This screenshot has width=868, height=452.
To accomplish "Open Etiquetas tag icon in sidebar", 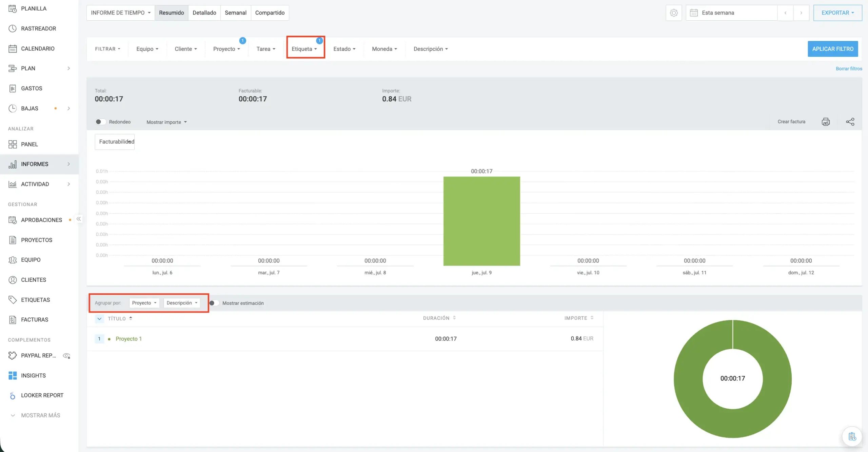I will pyautogui.click(x=13, y=300).
